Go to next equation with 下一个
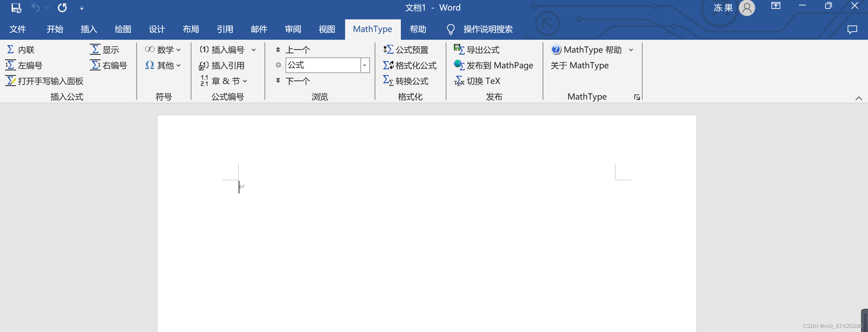Viewport: 868px width, 332px height. coord(292,81)
